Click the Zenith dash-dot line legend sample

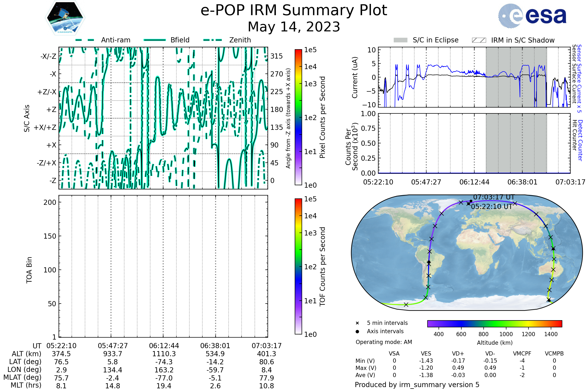[212, 40]
